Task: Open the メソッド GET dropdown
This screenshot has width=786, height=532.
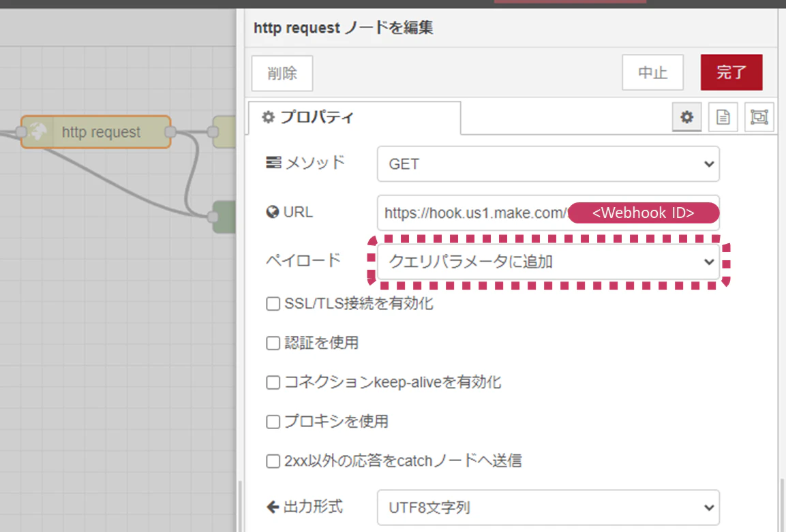Action: (x=548, y=163)
